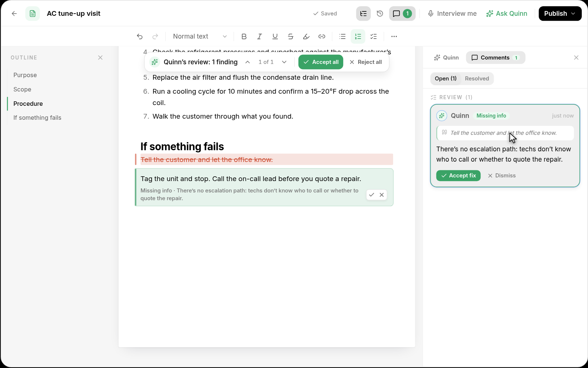Jump to If something fails in outline
The width and height of the screenshot is (588, 368).
37,118
